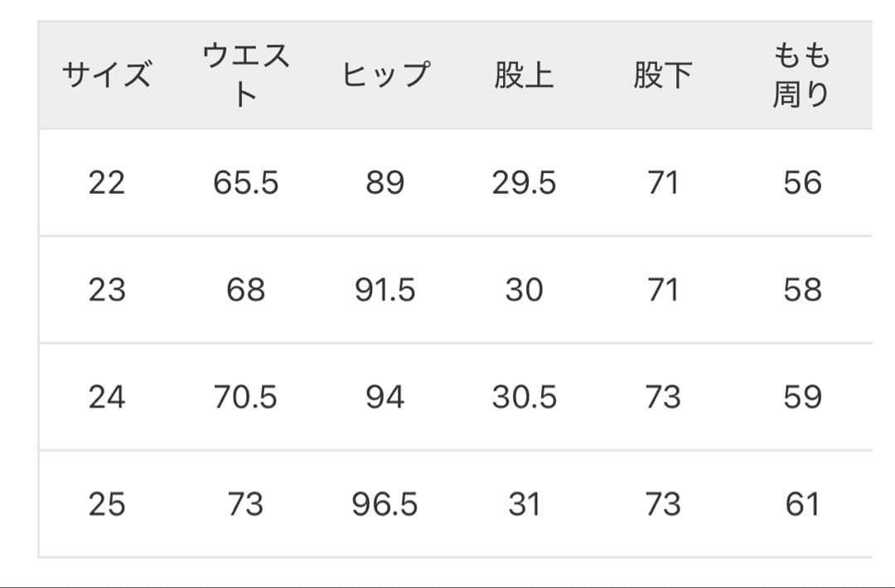
Task: Click the もも周り column header
Action: 801,75
